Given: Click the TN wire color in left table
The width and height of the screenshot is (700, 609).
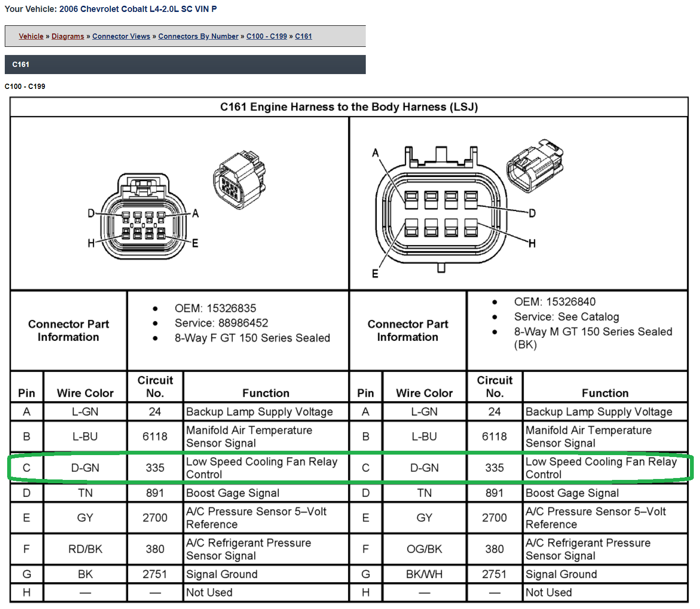Looking at the screenshot, I should coord(85,493).
